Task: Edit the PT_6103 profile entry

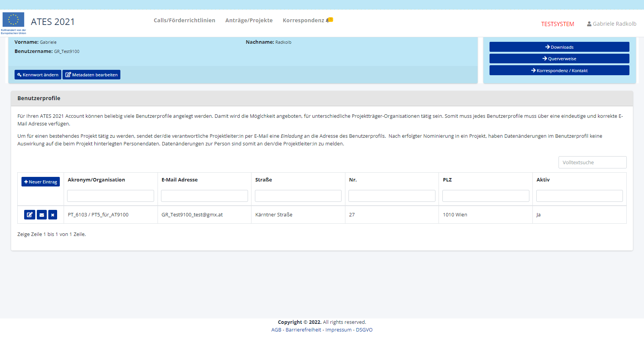Action: point(30,215)
